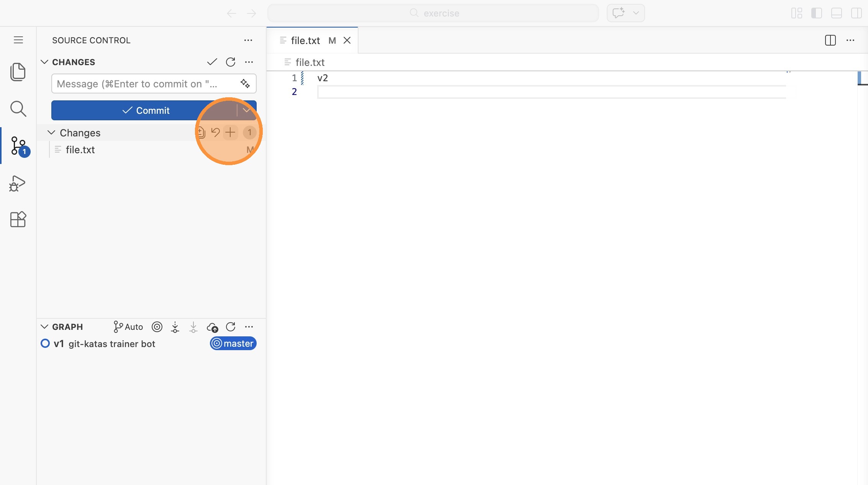This screenshot has height=485, width=868.
Task: Open the Search view in activity bar
Action: (18, 109)
